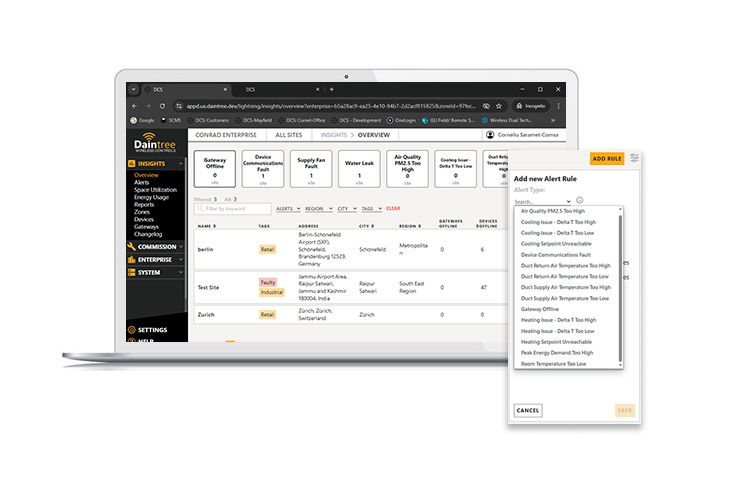Show more bookmarks with double chevron
This screenshot has width=750, height=500.
coord(553,121)
